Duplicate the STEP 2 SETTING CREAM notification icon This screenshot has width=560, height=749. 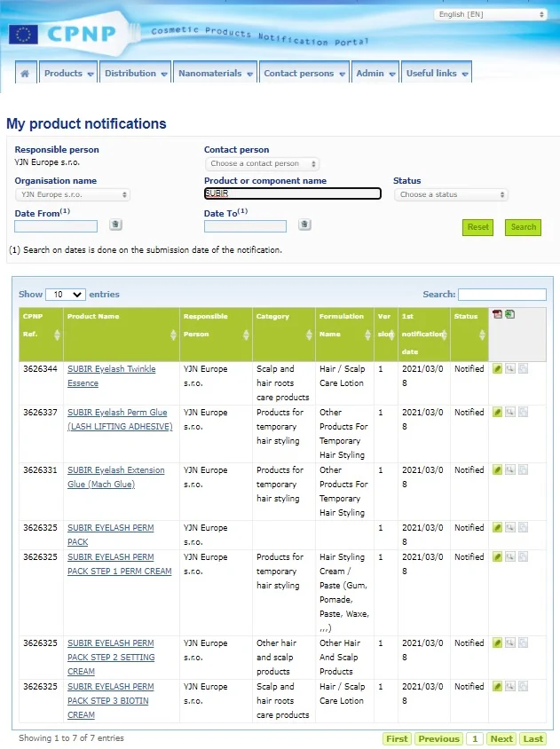point(524,643)
